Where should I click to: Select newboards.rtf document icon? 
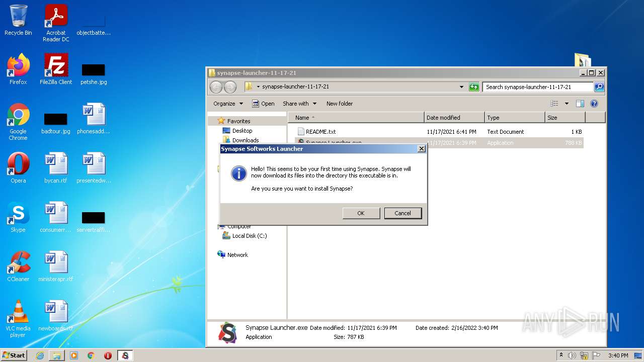pyautogui.click(x=56, y=316)
